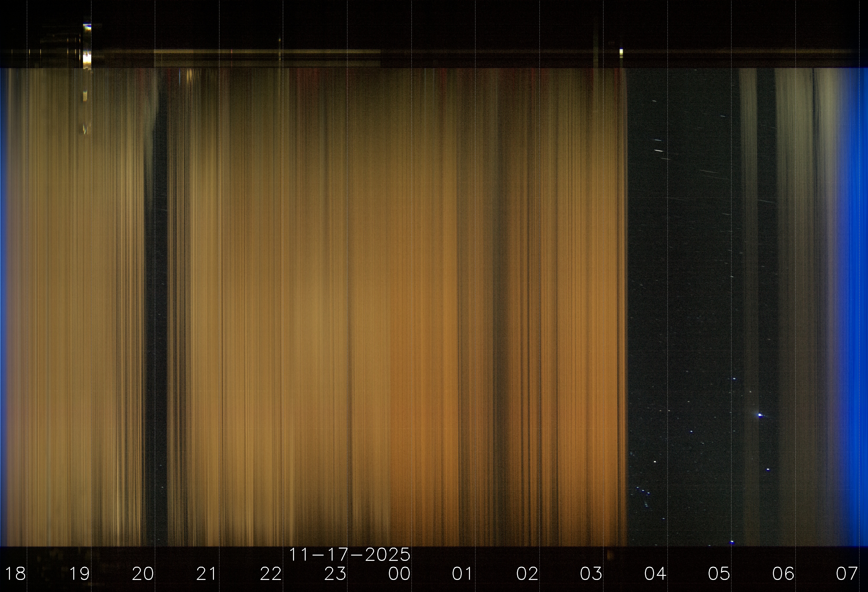Image resolution: width=868 pixels, height=592 pixels.
Task: Click the 19 hour label
Action: tap(79, 574)
